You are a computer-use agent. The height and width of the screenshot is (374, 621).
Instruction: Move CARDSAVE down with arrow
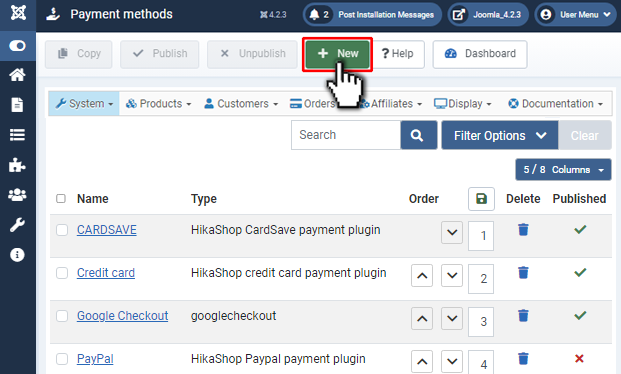click(x=452, y=233)
